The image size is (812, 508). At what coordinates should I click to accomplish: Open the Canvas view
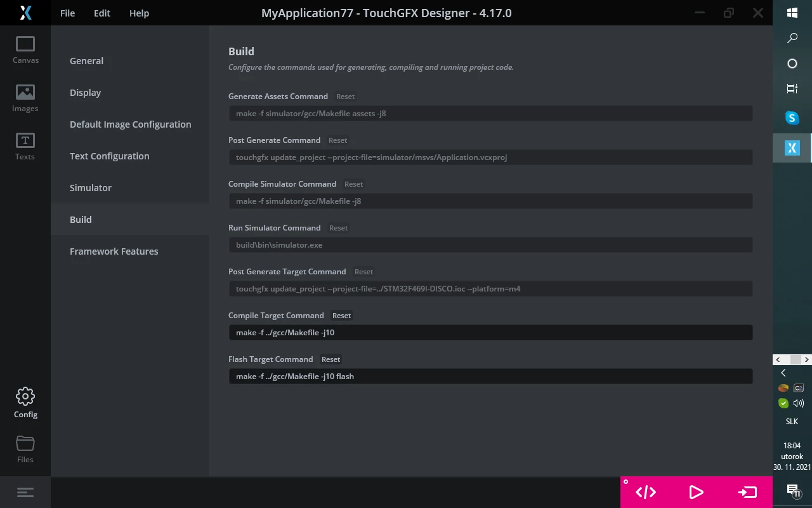(25, 50)
